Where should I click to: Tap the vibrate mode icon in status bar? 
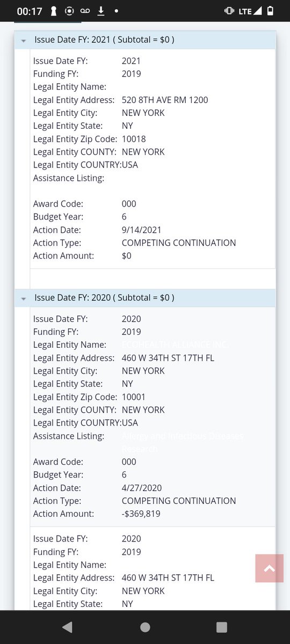(x=229, y=11)
